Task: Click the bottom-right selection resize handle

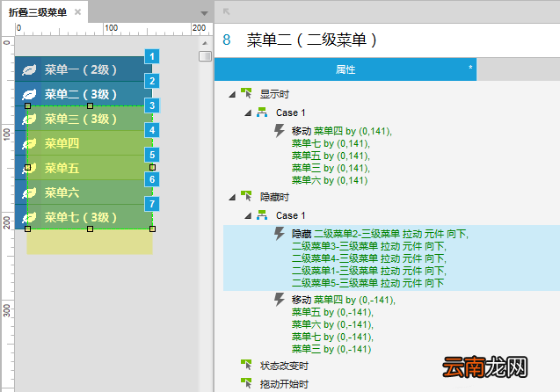Action: coord(152,229)
